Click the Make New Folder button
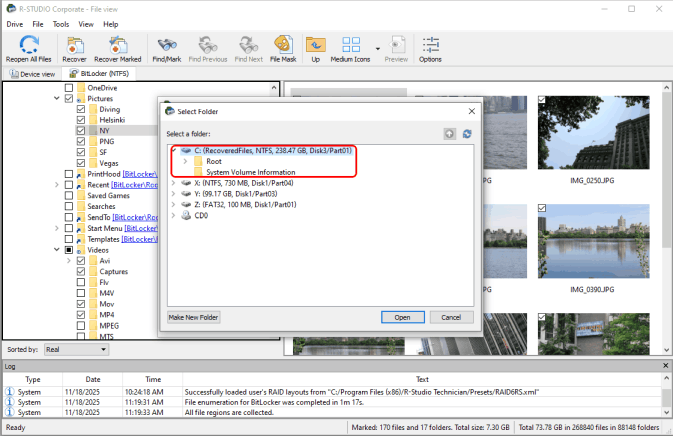Image resolution: width=673 pixels, height=436 pixels. tap(194, 317)
